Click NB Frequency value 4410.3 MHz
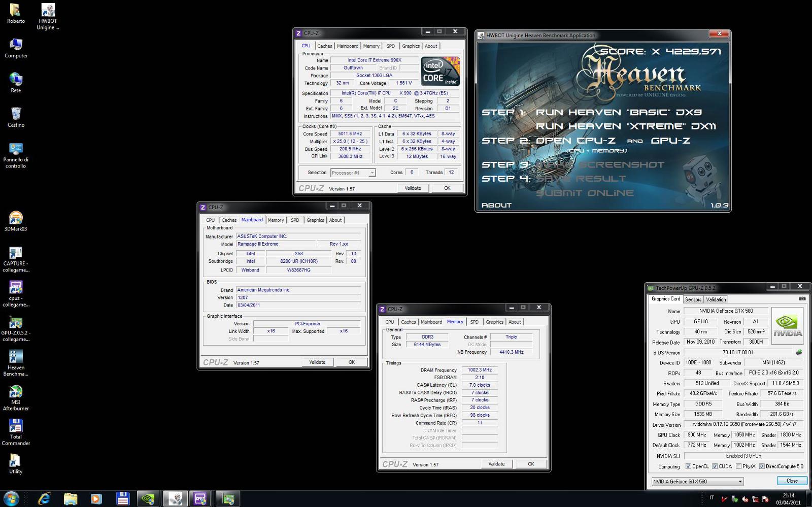Viewport: 812px width, 507px height. 511,352
